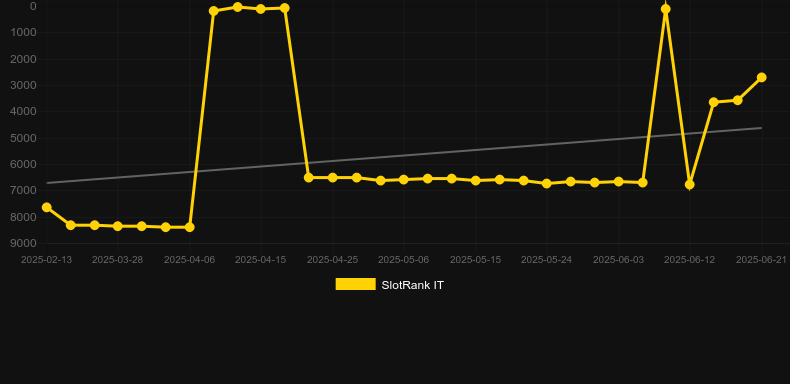
Task: Select the data point above 2025-03-28
Action: click(117, 226)
